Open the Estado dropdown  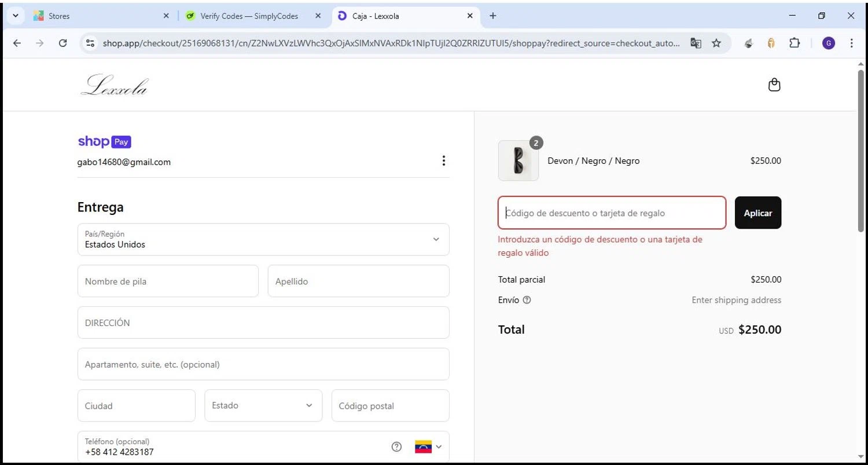[x=263, y=405]
